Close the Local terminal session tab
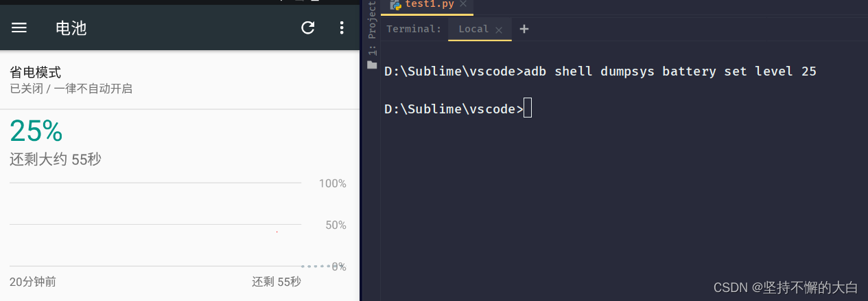 pyautogui.click(x=499, y=30)
